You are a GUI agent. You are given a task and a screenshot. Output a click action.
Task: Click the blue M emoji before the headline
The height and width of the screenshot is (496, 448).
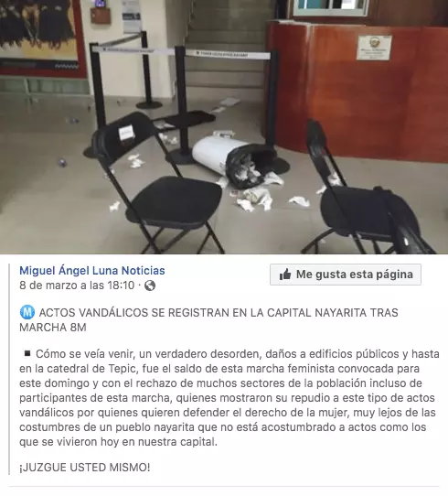point(27,313)
